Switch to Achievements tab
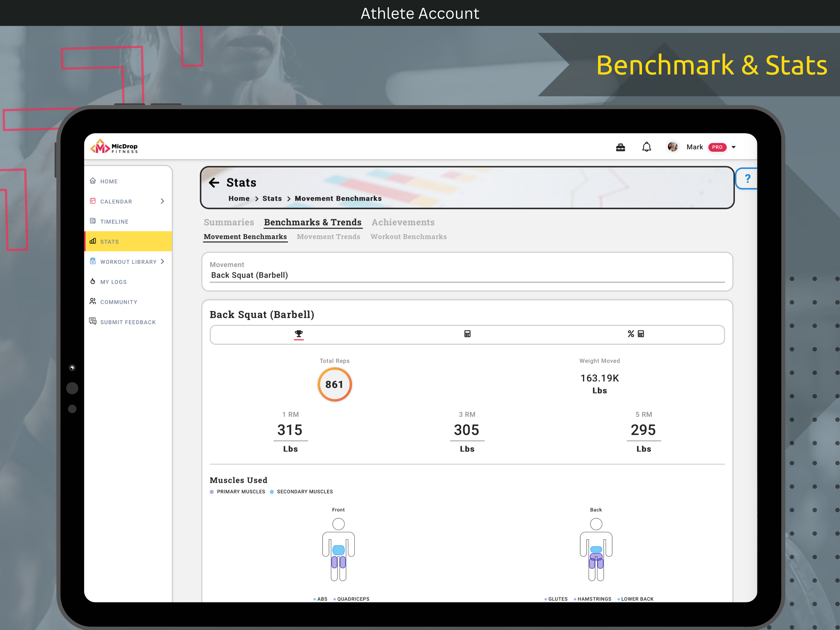The image size is (840, 630). (x=403, y=222)
